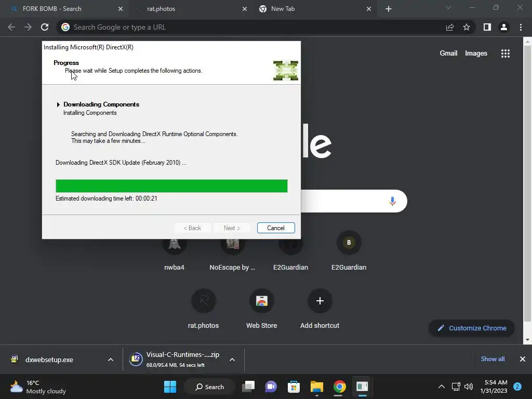Start voice search with the microphone
This screenshot has height=399, width=532.
click(x=392, y=201)
